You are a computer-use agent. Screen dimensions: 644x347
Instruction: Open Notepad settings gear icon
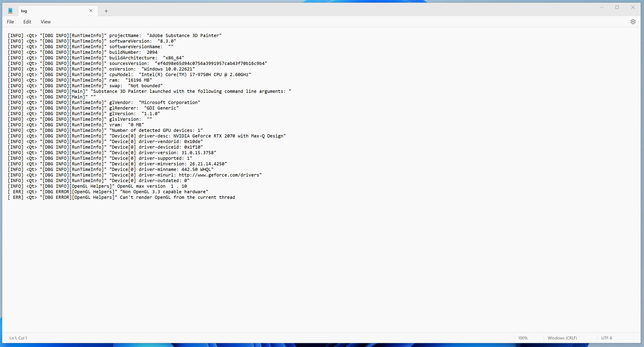point(633,22)
